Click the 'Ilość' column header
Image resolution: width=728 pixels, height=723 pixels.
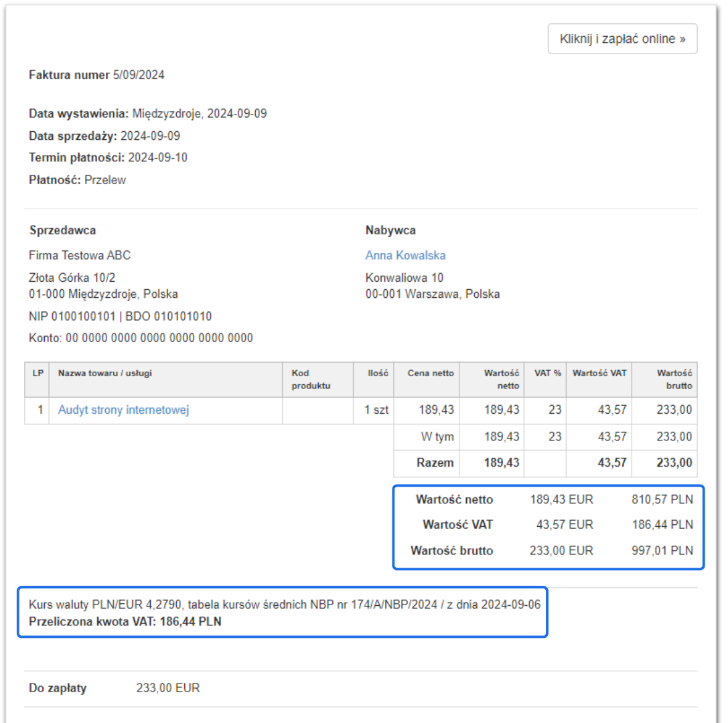[378, 373]
